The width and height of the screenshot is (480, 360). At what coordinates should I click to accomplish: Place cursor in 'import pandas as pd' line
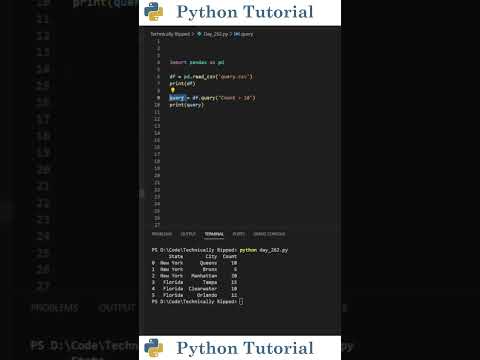coord(197,62)
